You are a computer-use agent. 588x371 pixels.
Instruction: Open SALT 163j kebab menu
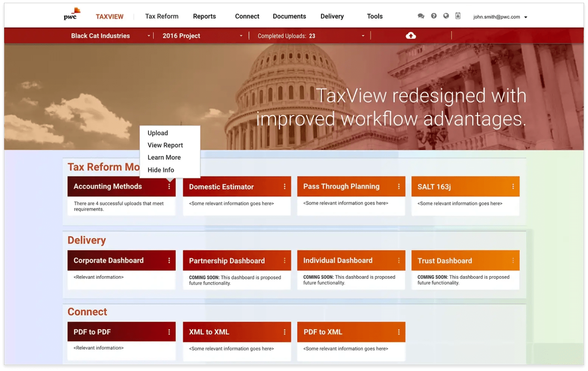[x=513, y=186]
